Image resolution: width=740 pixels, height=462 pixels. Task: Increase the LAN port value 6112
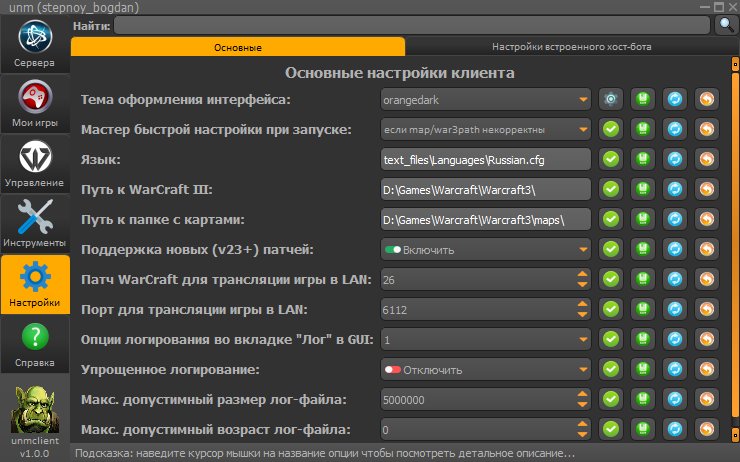[583, 304]
